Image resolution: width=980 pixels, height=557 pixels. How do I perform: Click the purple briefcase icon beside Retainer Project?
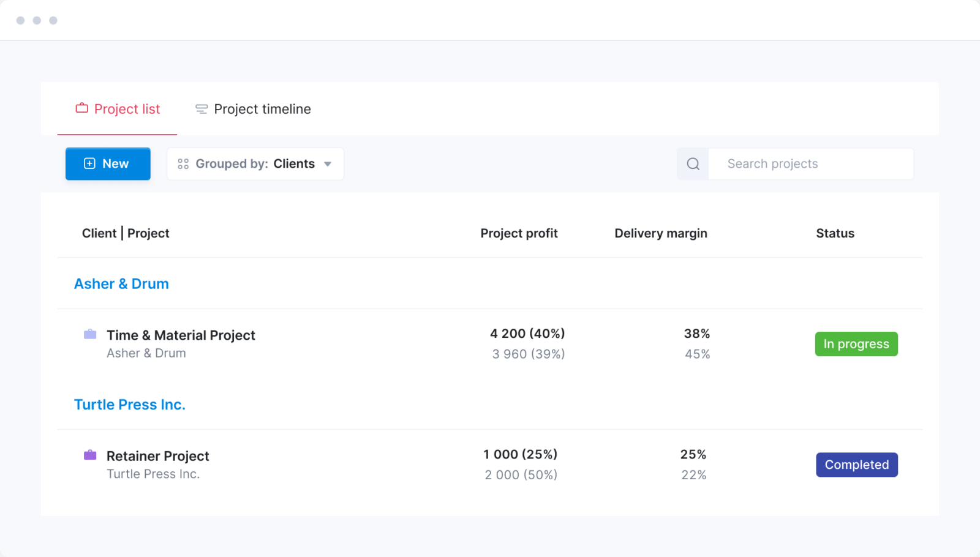(x=89, y=455)
